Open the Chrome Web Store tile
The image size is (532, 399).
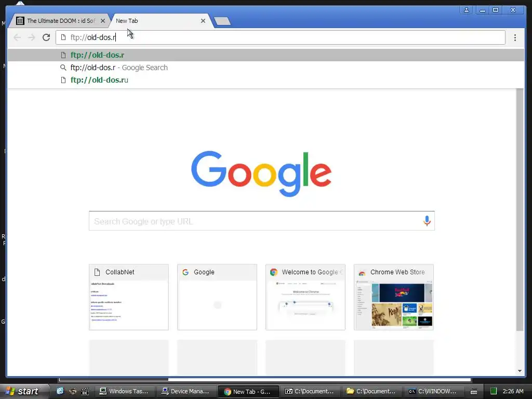click(x=394, y=297)
